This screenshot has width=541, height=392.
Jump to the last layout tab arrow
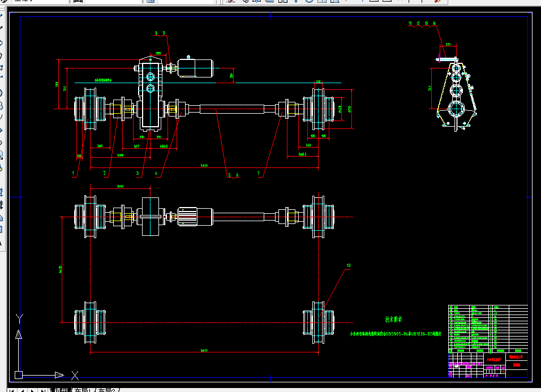(x=42, y=390)
